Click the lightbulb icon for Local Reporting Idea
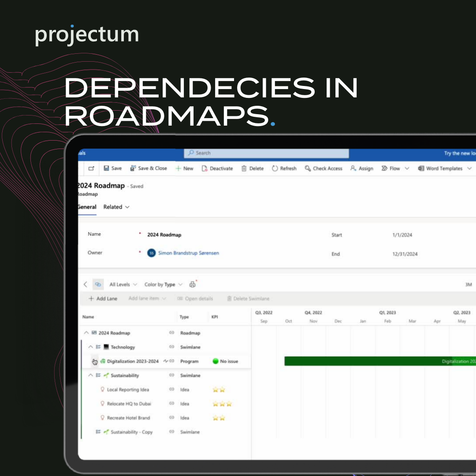476x476 pixels. point(103,389)
